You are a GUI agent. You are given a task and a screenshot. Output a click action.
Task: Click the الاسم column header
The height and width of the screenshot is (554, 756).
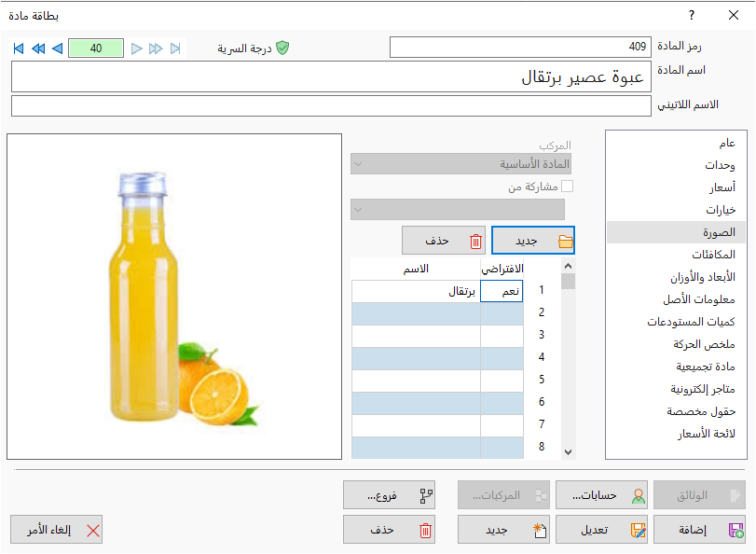tap(416, 269)
